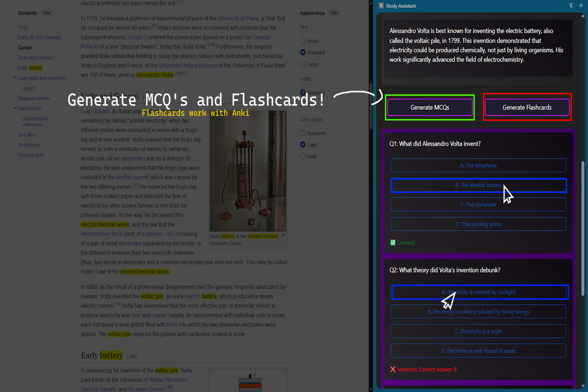Image resolution: width=588 pixels, height=392 pixels.
Task: Collapse Last years and retirement section
Action: click(x=15, y=78)
